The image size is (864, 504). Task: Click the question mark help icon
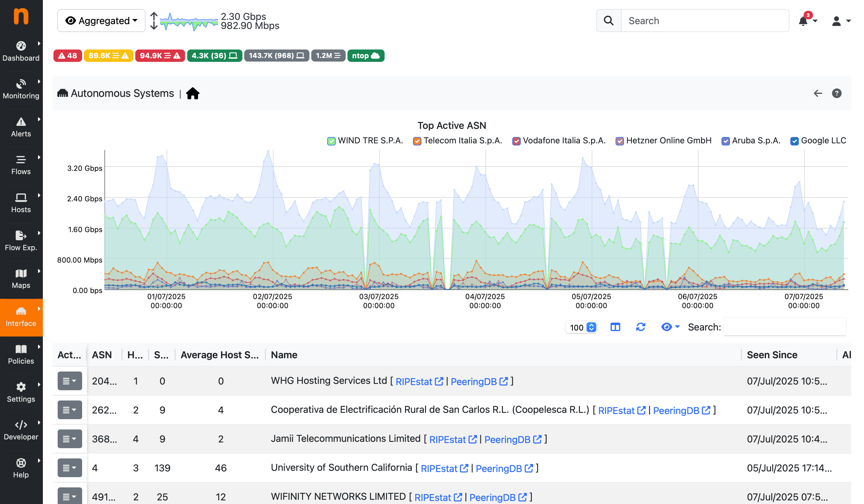click(837, 93)
